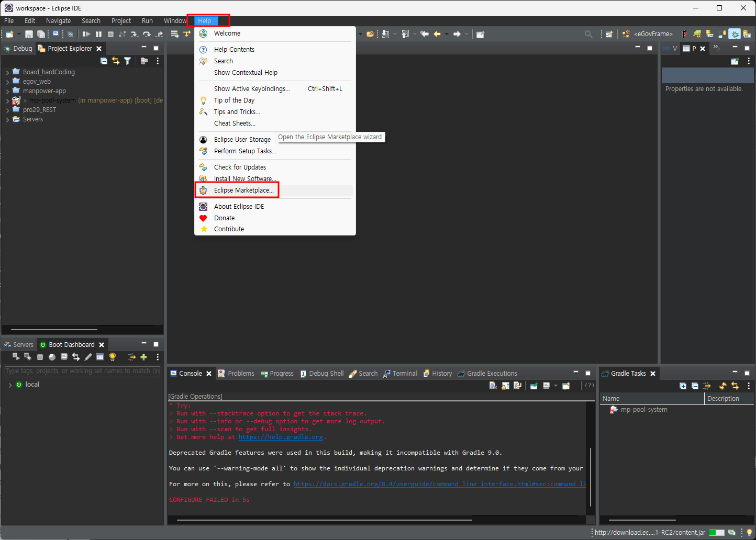Click Expand All icon in Gradle Tasks

683,386
